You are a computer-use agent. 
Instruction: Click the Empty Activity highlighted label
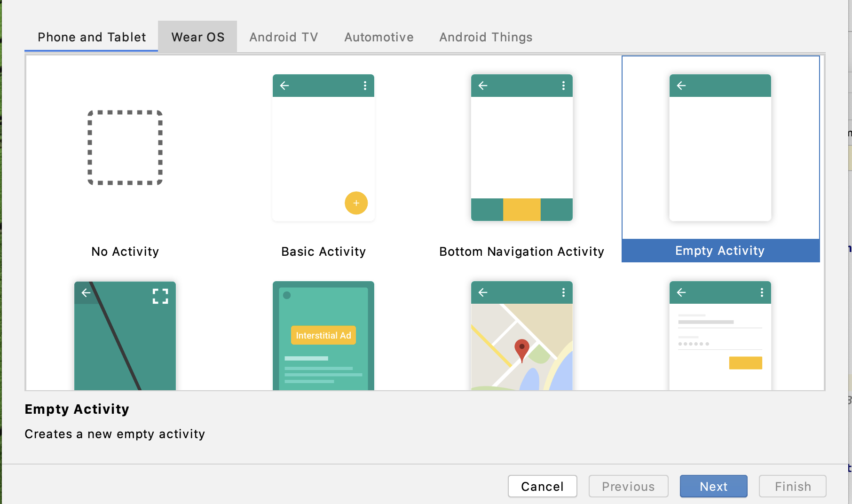[720, 251]
